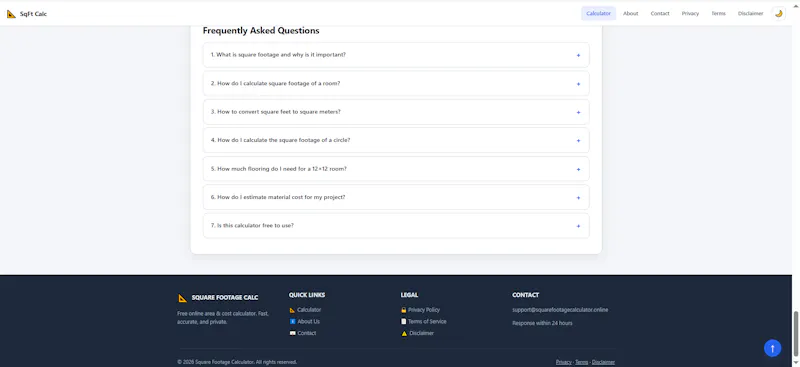The image size is (800, 367).
Task: Click the "QUICK LINKS" footer heading
Action: 307,295
